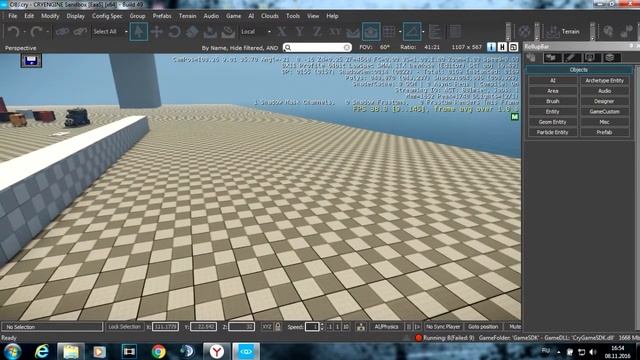Click the viewport search input field
640x360 pixels.
tap(317, 48)
